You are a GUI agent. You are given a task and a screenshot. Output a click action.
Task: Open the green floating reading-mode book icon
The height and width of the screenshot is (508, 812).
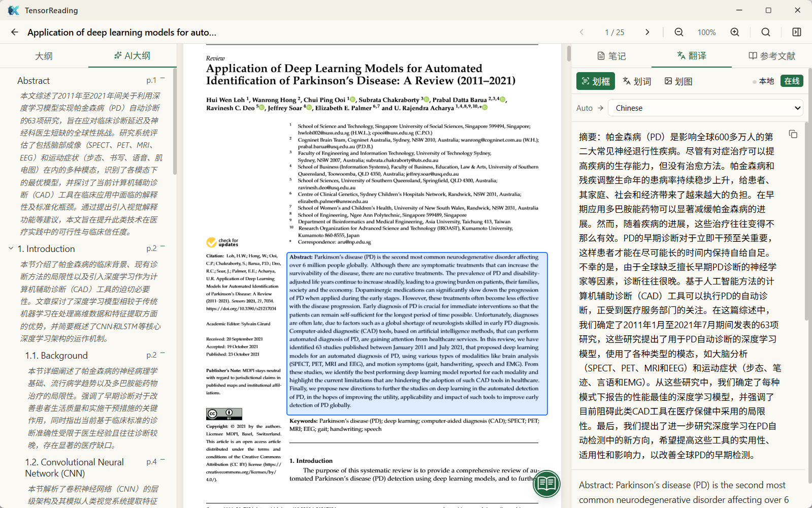(546, 483)
